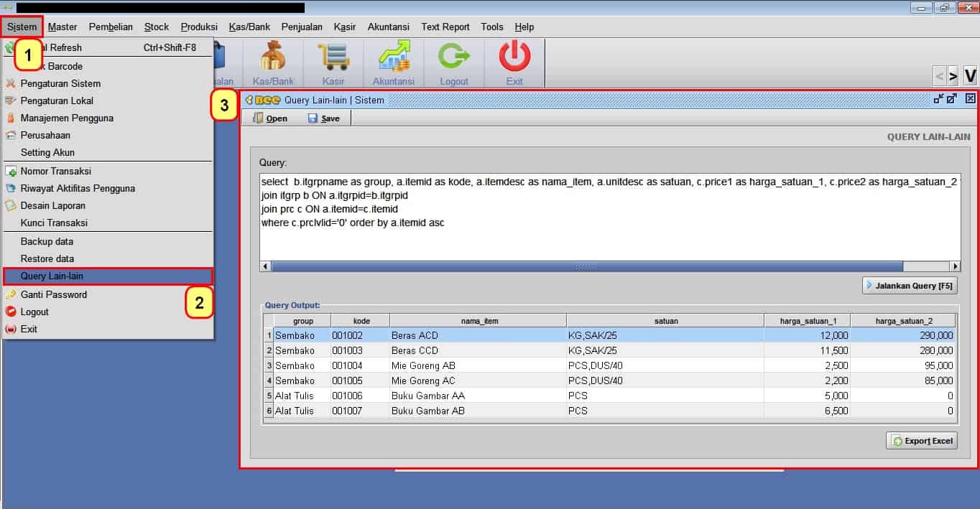This screenshot has width=980, height=509.
Task: Open the Pembelian menu
Action: tap(111, 27)
